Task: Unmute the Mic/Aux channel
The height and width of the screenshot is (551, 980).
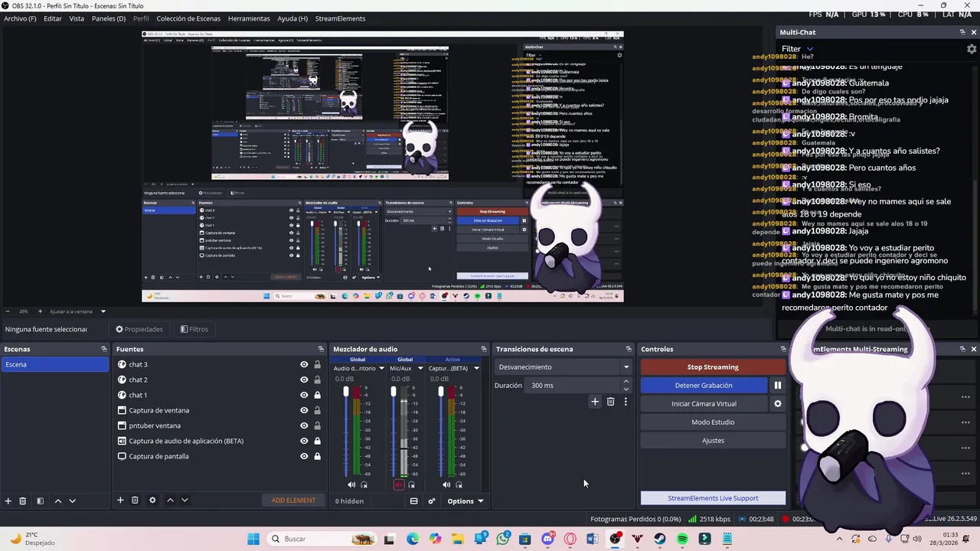Action: pyautogui.click(x=398, y=484)
